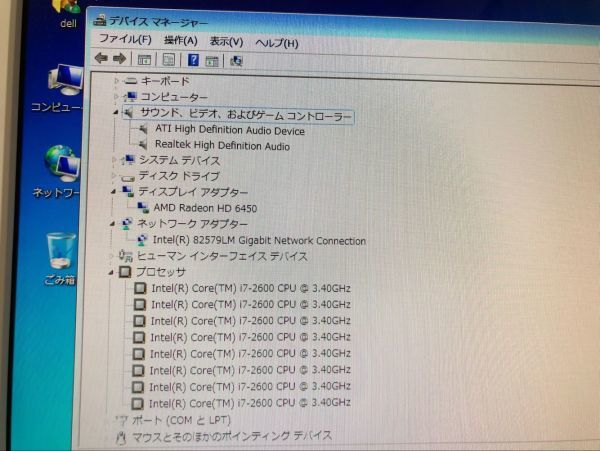Select 'サウンド、ビデオ、およびゲーム コントローラー' label
The width and height of the screenshot is (600, 451).
tap(246, 114)
